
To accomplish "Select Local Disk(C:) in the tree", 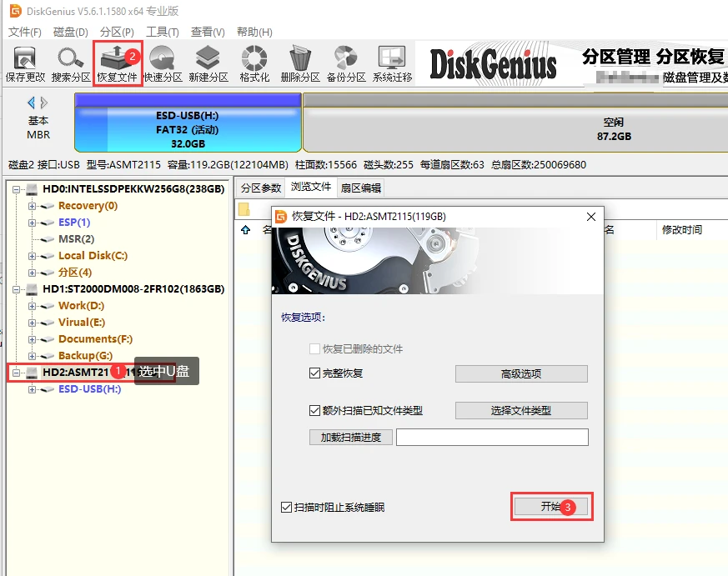I will 93,256.
